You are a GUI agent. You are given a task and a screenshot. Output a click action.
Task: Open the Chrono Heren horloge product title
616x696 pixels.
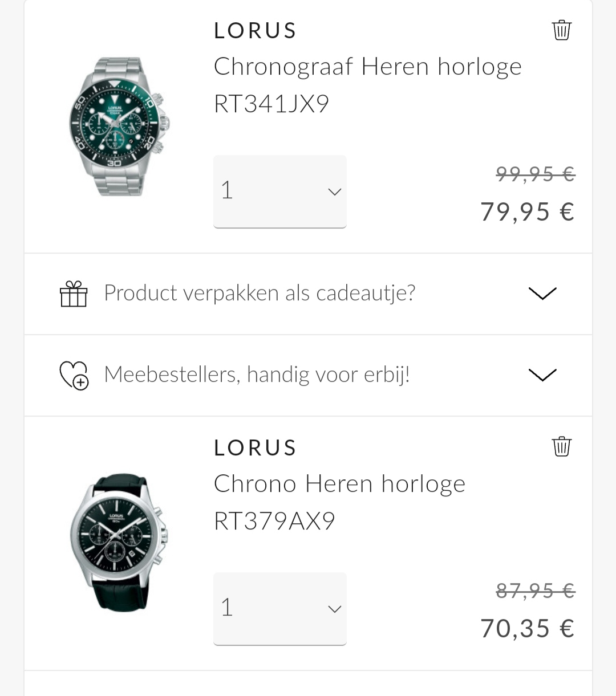pos(339,484)
